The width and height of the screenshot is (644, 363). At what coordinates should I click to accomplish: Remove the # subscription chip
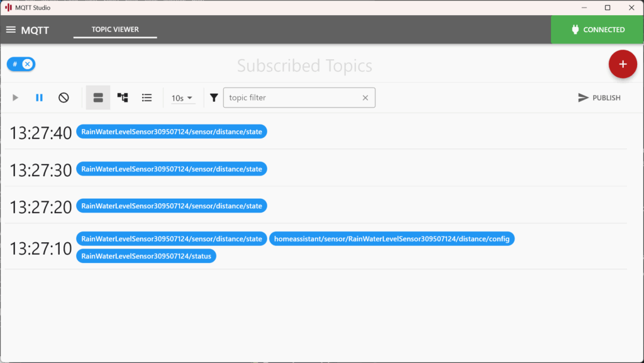(x=28, y=64)
